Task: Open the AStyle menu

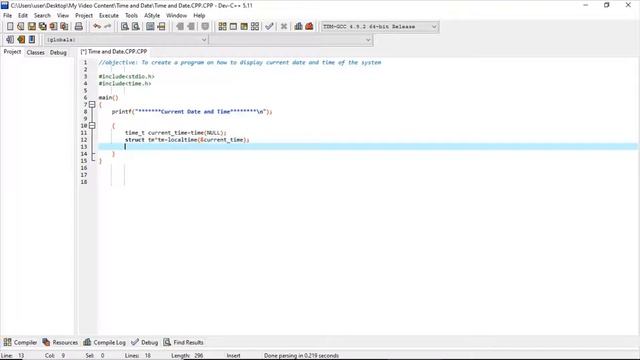Action: click(x=152, y=16)
